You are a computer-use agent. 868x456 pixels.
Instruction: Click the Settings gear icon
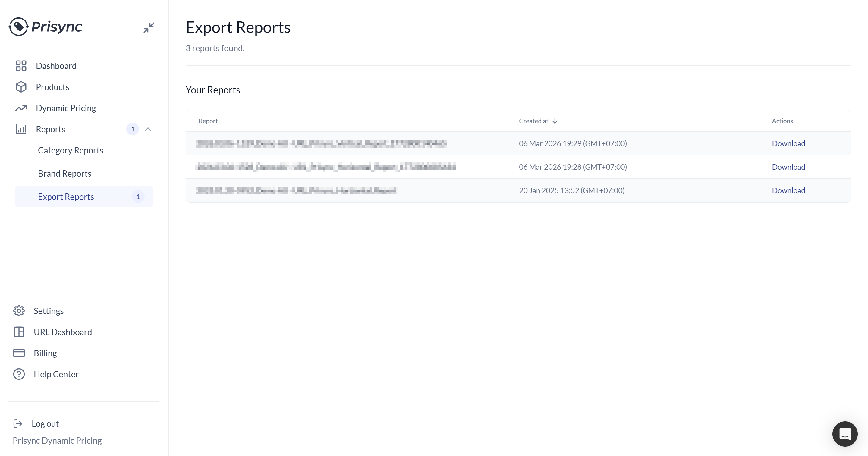[19, 311]
